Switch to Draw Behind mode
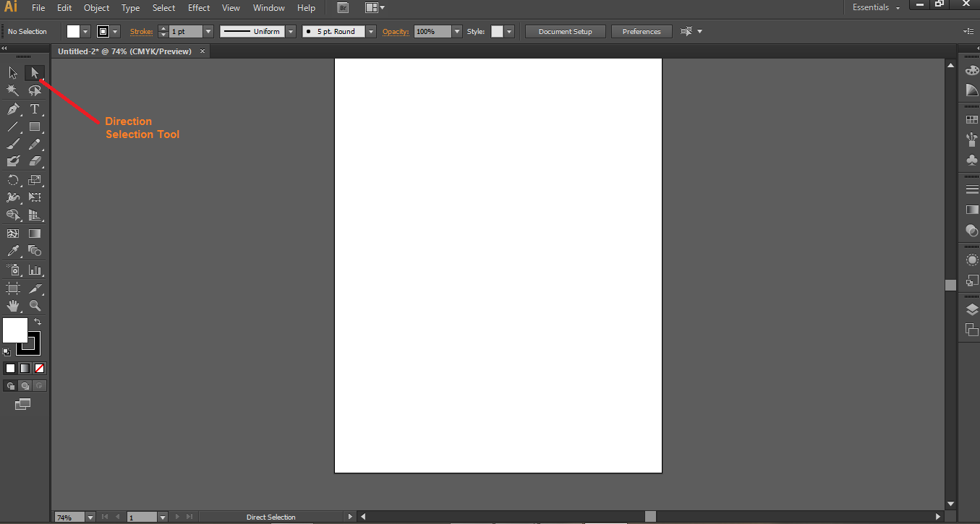980x524 pixels. coord(25,386)
